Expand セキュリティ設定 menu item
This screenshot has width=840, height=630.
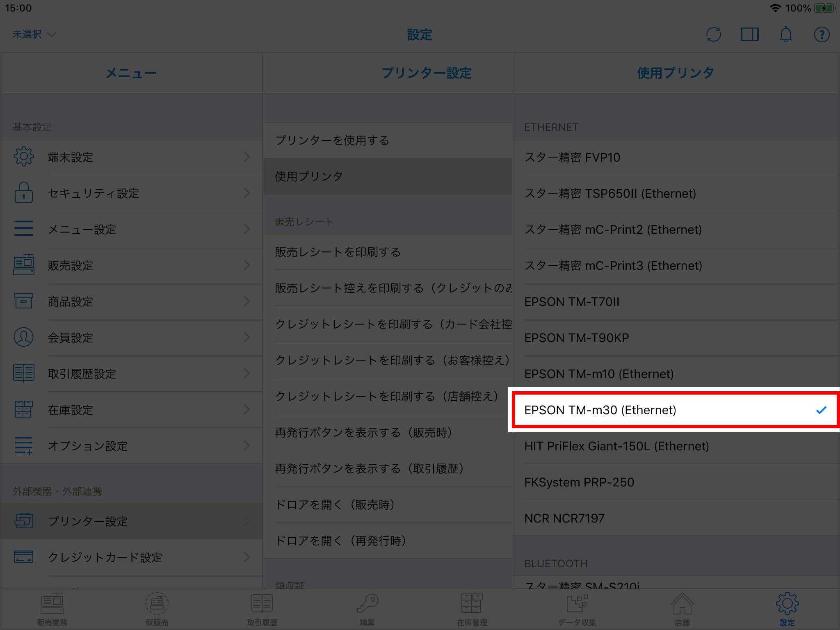[x=131, y=192]
